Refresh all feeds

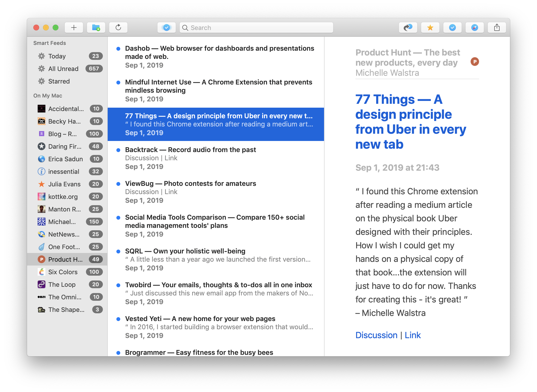(x=118, y=27)
